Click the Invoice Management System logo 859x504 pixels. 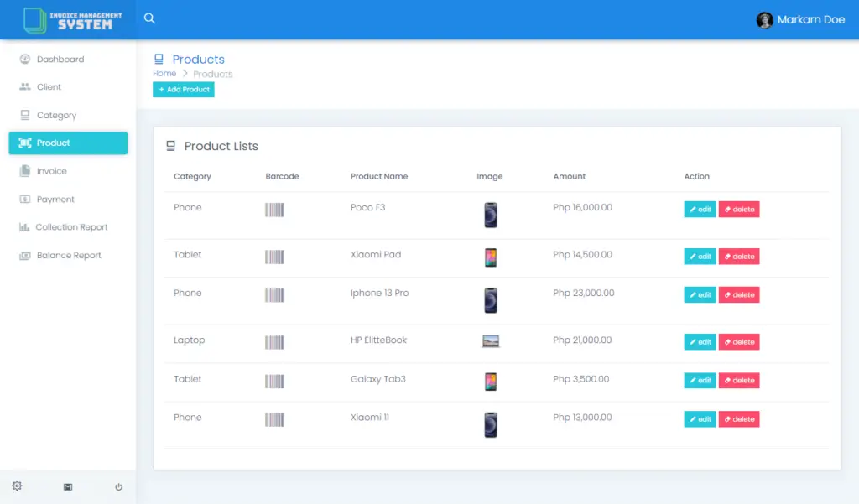point(67,19)
